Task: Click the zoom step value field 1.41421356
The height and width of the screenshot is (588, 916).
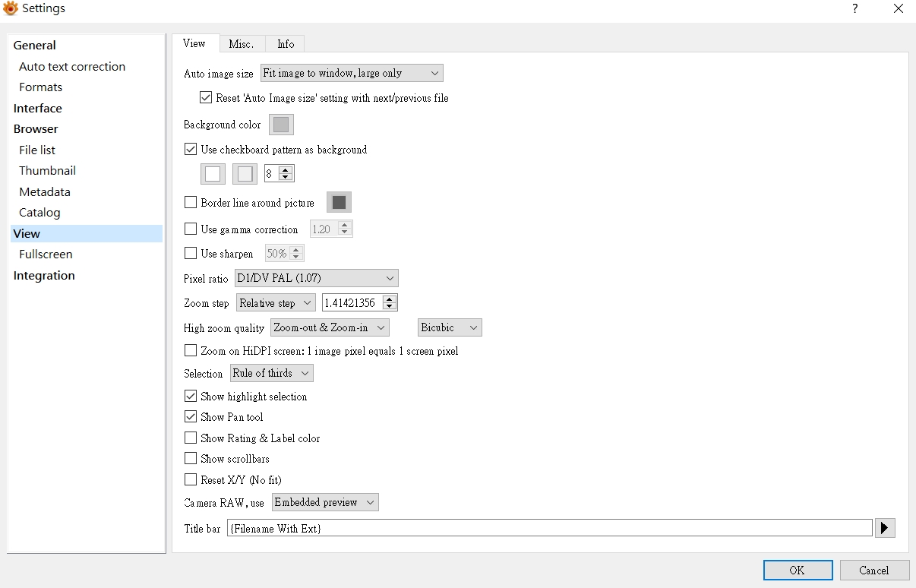Action: click(352, 303)
